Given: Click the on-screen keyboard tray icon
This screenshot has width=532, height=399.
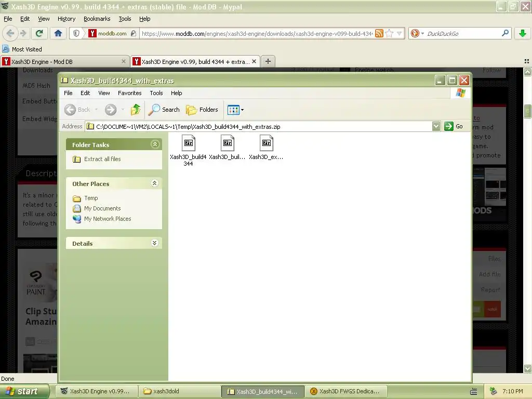Looking at the screenshot, I should tap(474, 392).
